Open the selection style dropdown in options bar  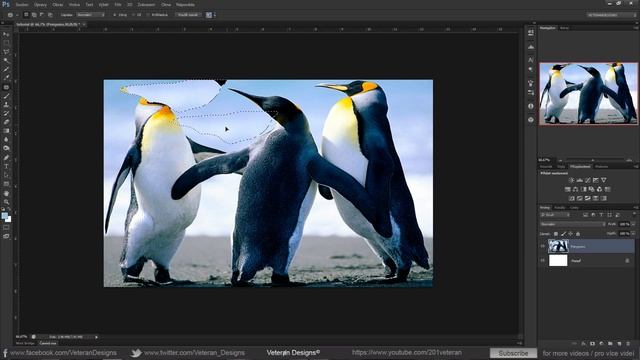tap(91, 15)
